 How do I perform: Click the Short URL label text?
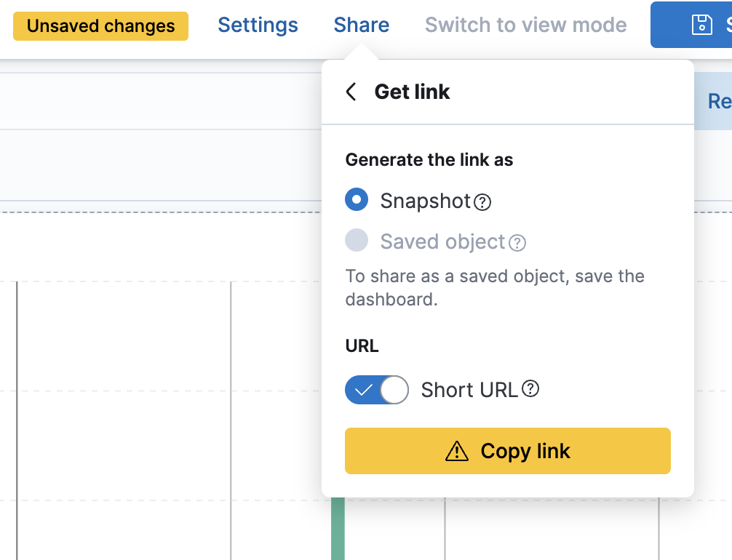point(469,390)
